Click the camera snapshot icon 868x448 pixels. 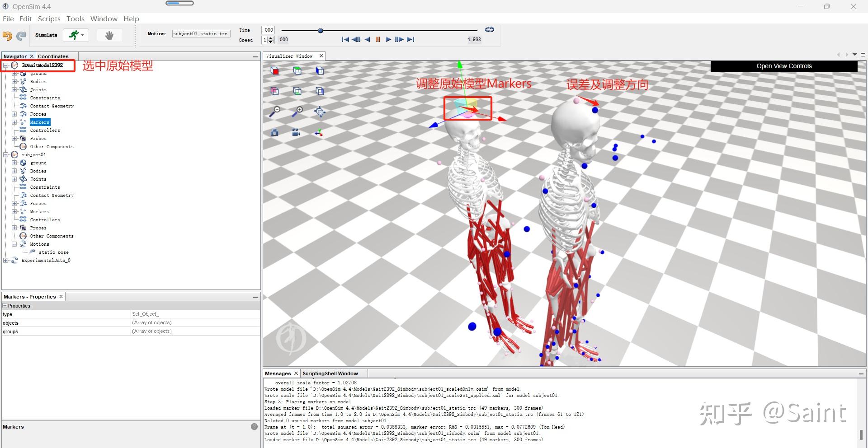[x=274, y=132]
